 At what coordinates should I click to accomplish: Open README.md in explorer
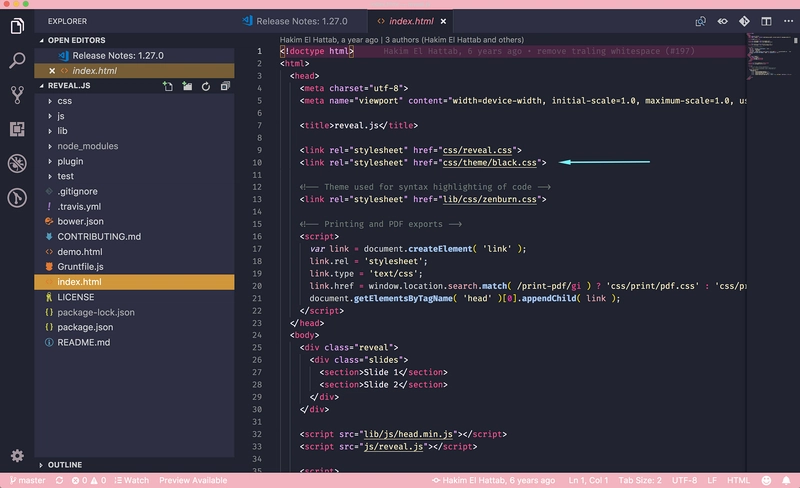coord(134,343)
